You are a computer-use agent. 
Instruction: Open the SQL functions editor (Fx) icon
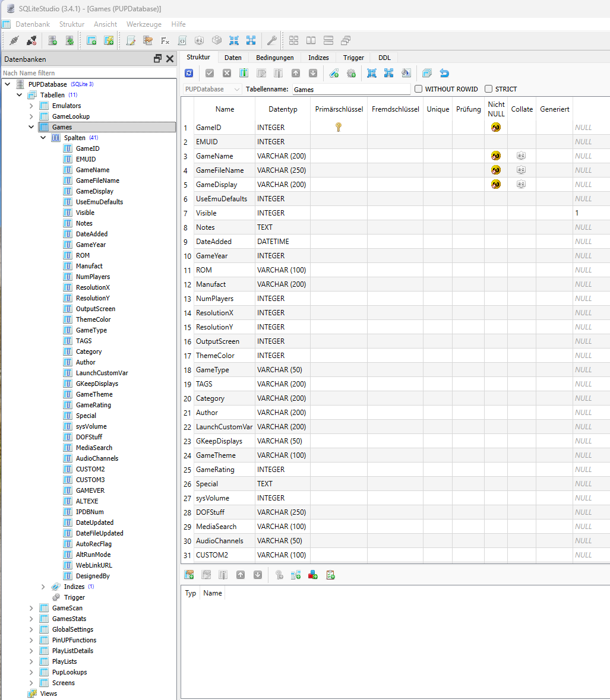pos(165,40)
